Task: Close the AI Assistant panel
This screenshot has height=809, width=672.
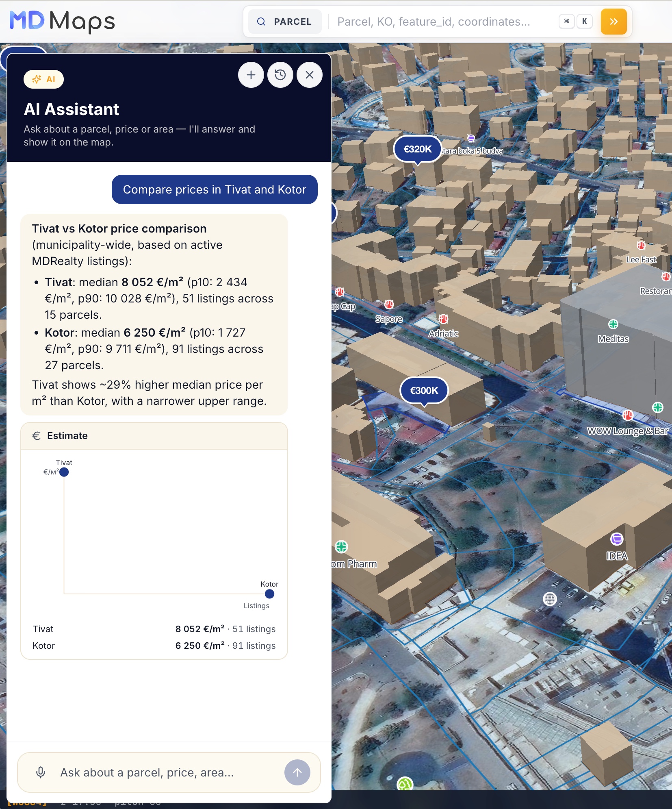Action: click(x=310, y=75)
